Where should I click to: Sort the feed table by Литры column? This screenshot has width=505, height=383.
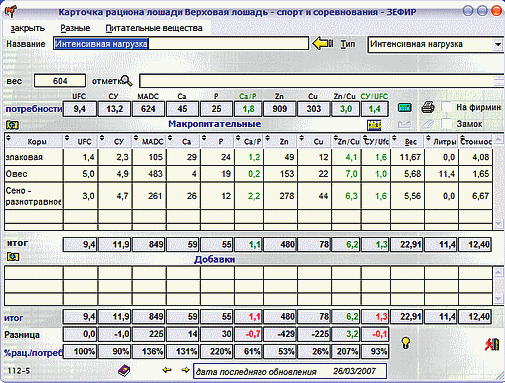pos(441,141)
